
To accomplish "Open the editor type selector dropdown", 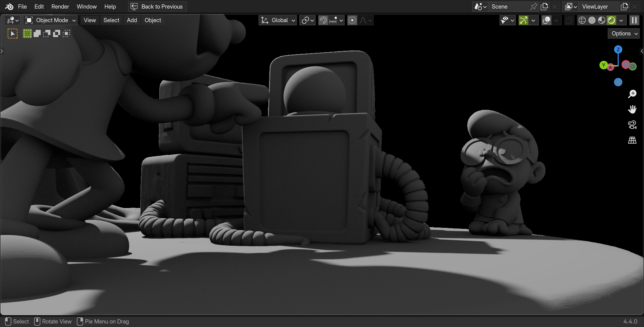I will click(13, 20).
